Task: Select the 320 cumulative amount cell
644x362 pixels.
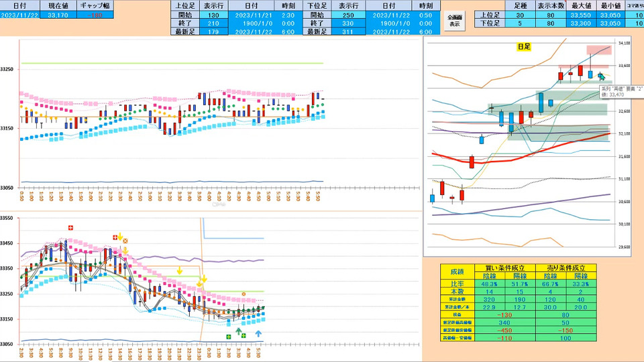Action: click(489, 299)
